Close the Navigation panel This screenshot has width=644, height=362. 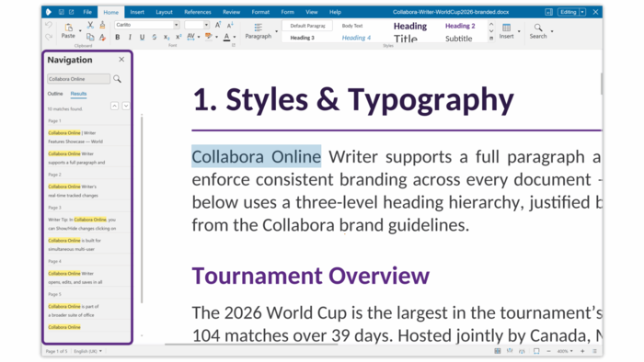pyautogui.click(x=121, y=60)
